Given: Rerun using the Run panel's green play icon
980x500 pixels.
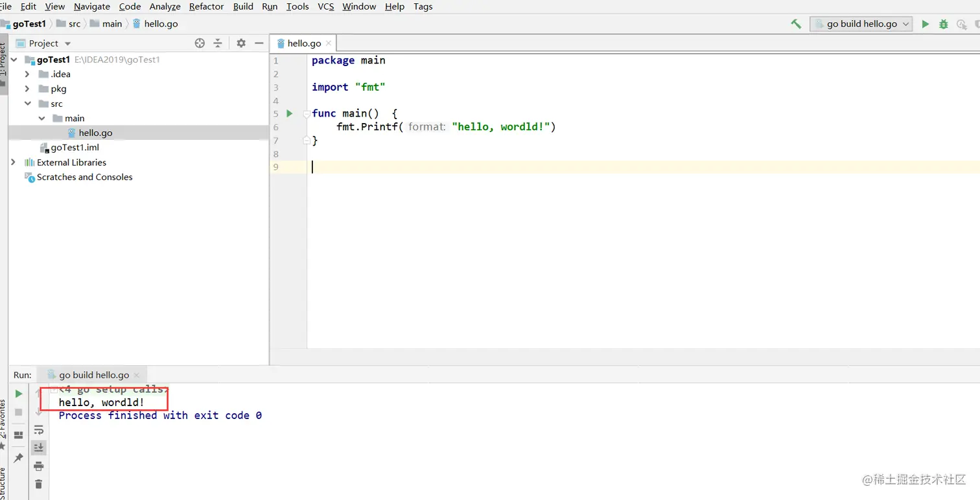Looking at the screenshot, I should (x=18, y=394).
